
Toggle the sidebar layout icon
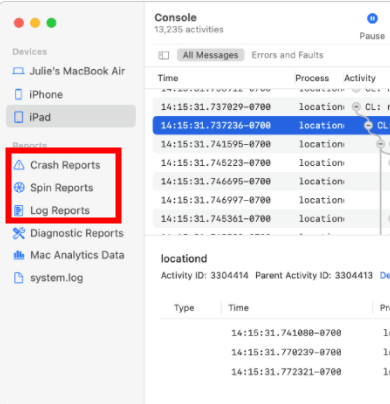pos(164,55)
